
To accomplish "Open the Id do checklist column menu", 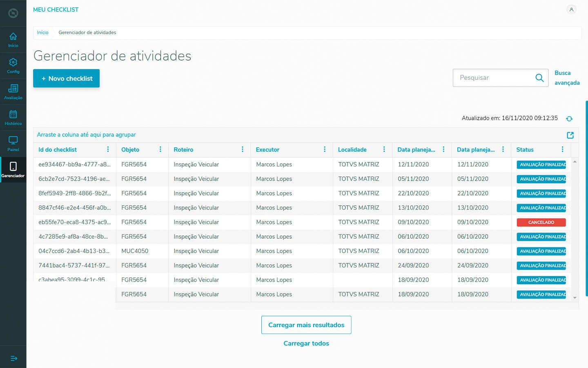I will tap(108, 150).
